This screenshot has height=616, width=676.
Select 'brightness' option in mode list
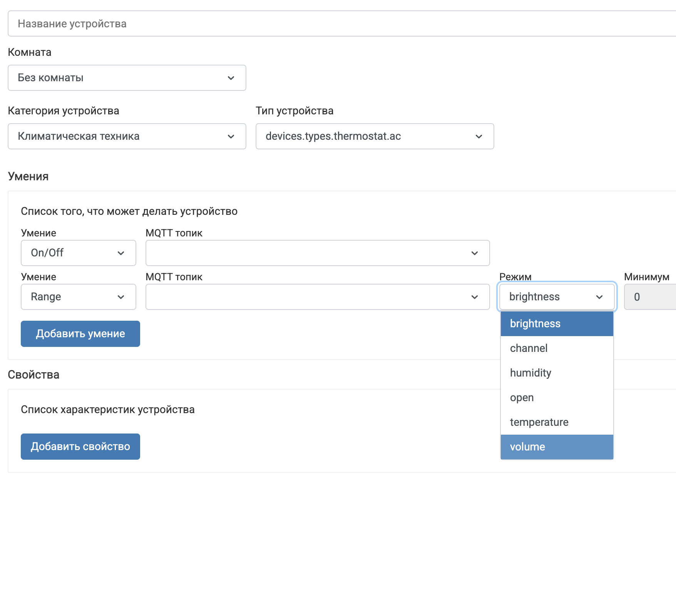pos(557,324)
